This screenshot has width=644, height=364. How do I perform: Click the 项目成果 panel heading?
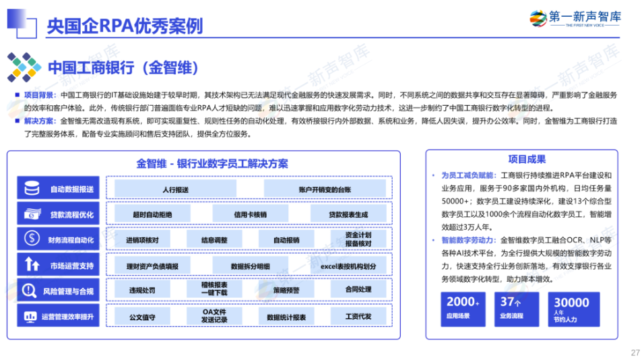pos(527,159)
